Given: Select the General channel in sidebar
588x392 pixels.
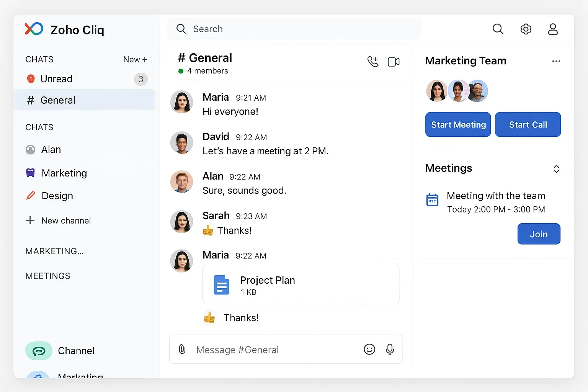Looking at the screenshot, I should click(x=57, y=100).
